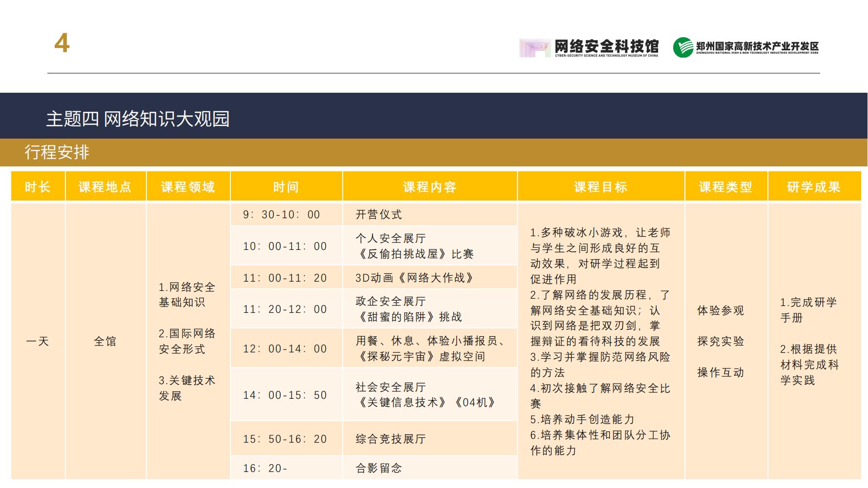Click 1.完成研学手册 outcome
The image size is (868, 488).
click(x=808, y=310)
